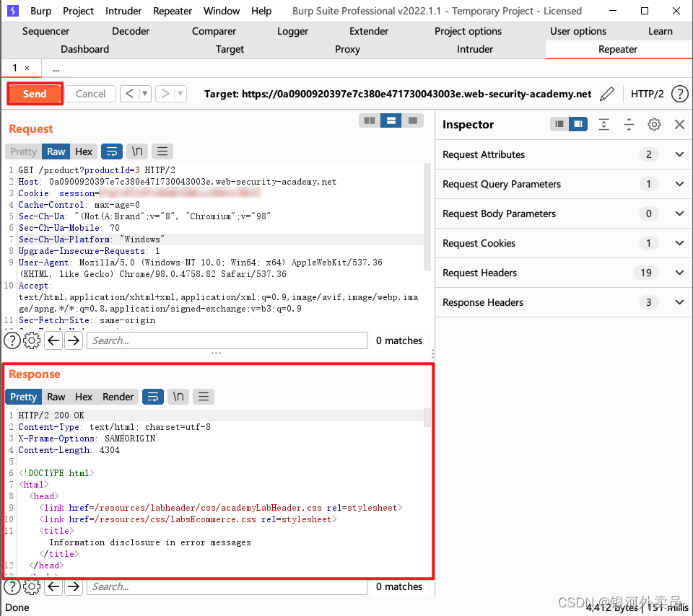The height and width of the screenshot is (616, 693).
Task: Show Response in Hex view
Action: pos(84,397)
